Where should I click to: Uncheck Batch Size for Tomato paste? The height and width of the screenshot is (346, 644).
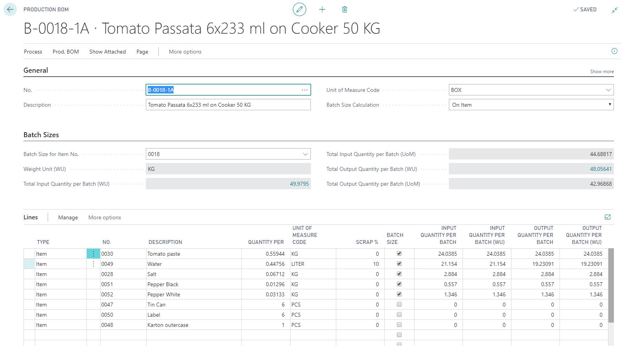pyautogui.click(x=399, y=253)
